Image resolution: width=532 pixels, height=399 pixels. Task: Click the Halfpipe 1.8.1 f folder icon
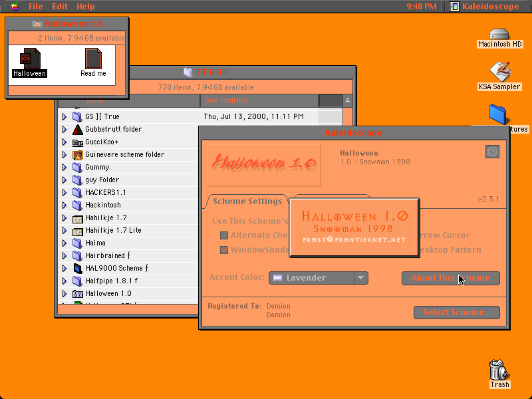point(77,281)
